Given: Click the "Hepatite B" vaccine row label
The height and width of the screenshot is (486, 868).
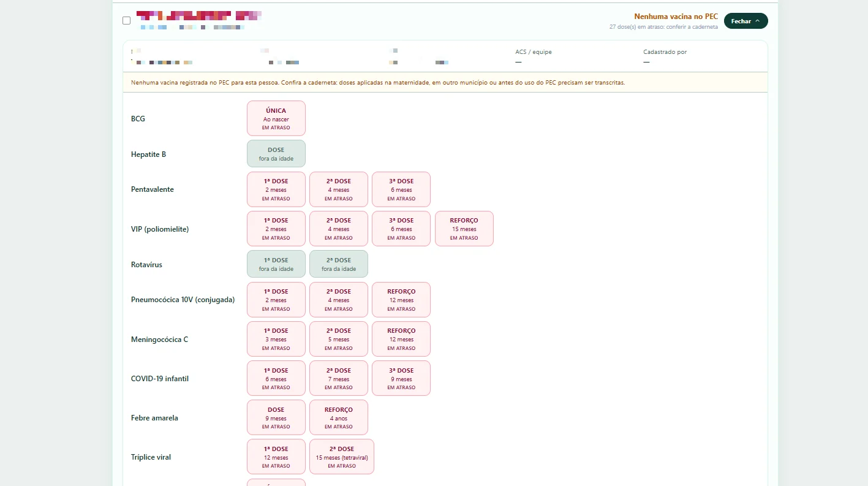Looking at the screenshot, I should (148, 154).
